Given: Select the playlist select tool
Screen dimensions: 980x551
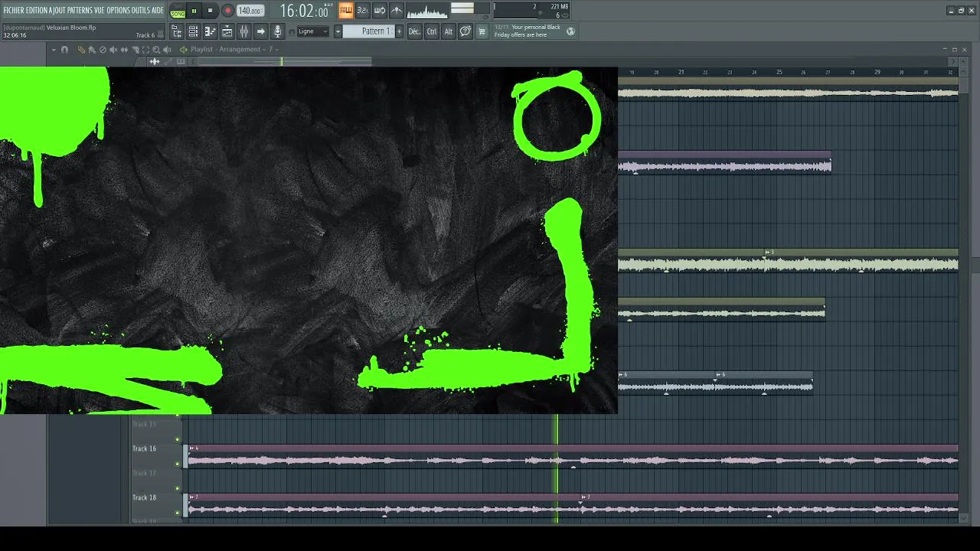Looking at the screenshot, I should pyautogui.click(x=145, y=50).
